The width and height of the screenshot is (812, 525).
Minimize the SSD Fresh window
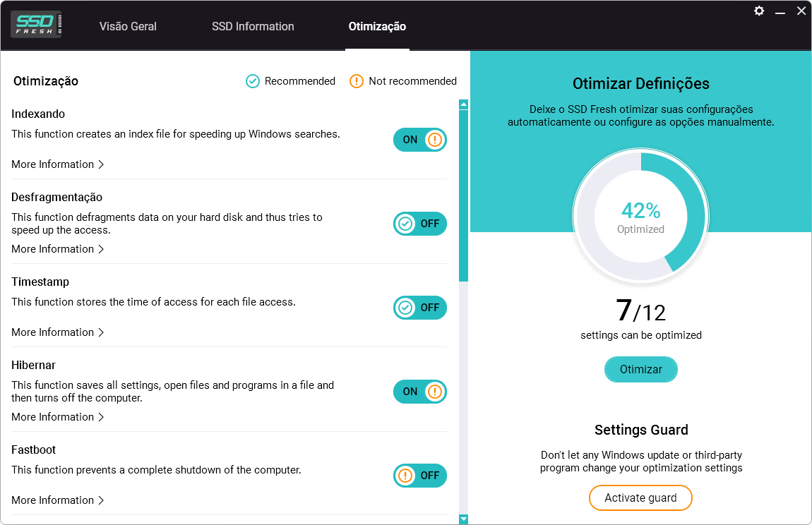780,12
